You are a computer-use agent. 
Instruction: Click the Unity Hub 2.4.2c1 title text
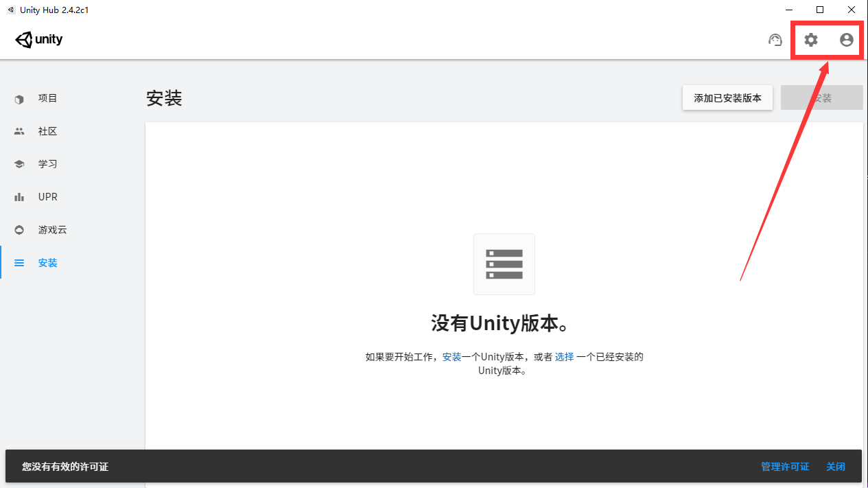coord(54,10)
